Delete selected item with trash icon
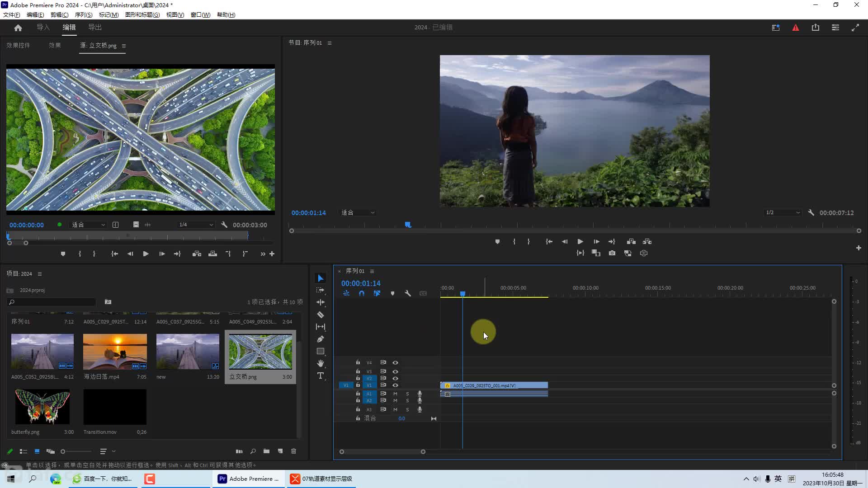 pyautogui.click(x=294, y=451)
